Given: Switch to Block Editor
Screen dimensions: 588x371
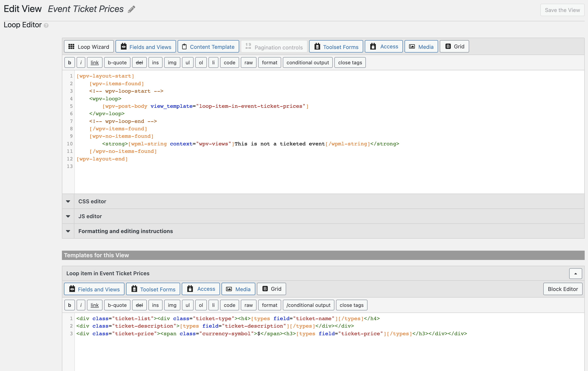Looking at the screenshot, I should point(563,289).
